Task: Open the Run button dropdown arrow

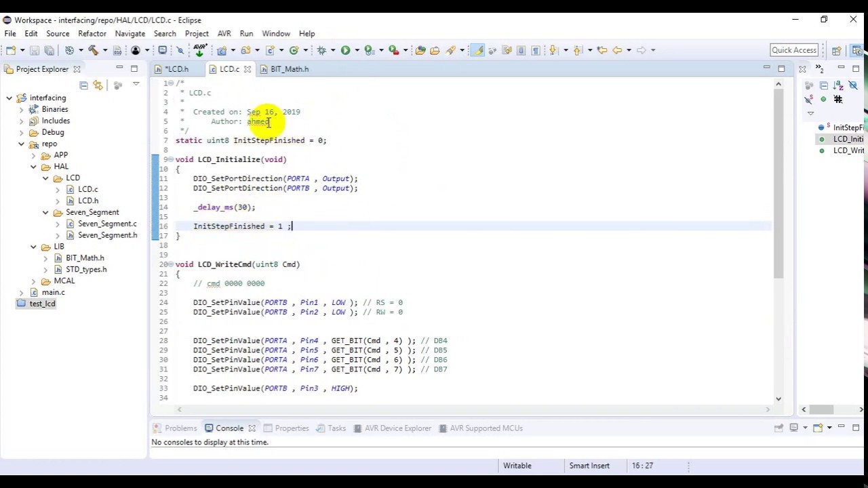Action: coord(357,50)
